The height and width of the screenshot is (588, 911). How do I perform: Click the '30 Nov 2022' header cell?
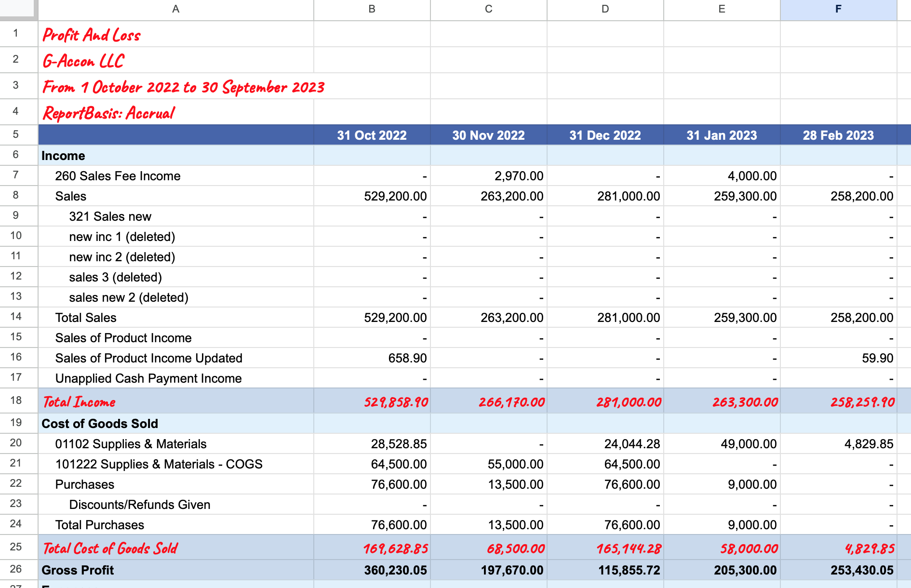tap(489, 135)
